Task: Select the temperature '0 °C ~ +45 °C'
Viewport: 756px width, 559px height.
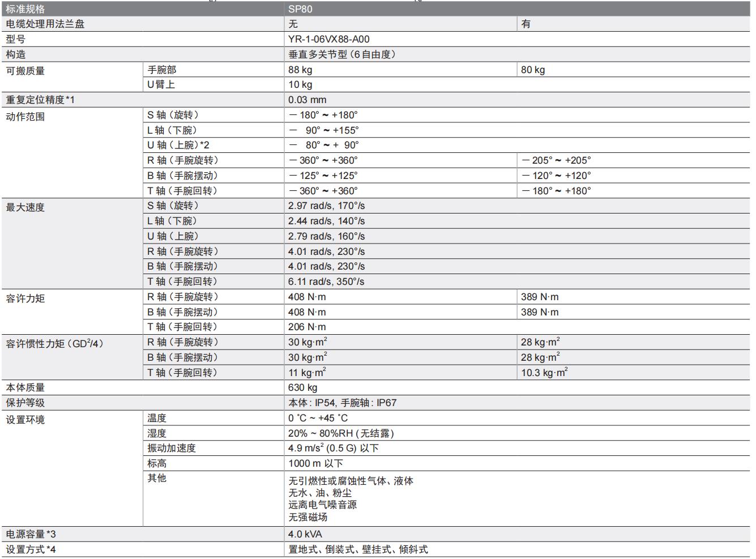Action: click(x=318, y=418)
